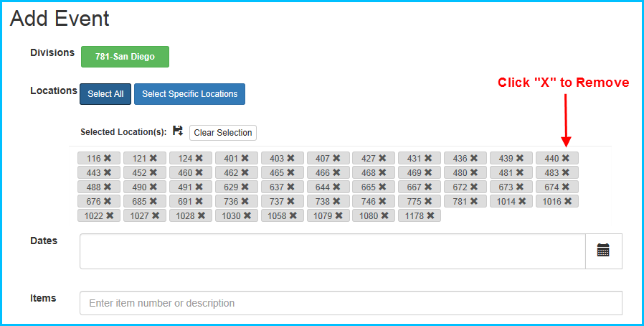Click X to remove location 644
This screenshot has height=326, width=644.
coord(336,187)
